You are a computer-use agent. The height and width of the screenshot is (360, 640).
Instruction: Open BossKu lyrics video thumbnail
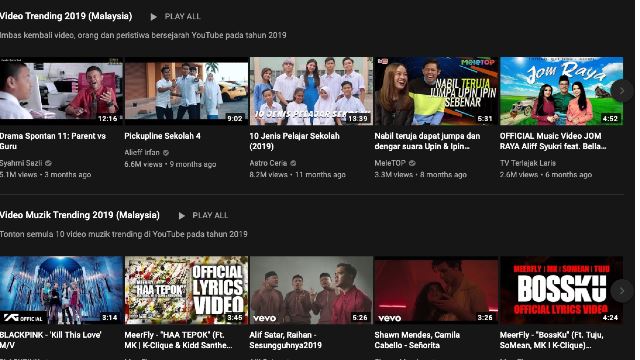click(562, 290)
